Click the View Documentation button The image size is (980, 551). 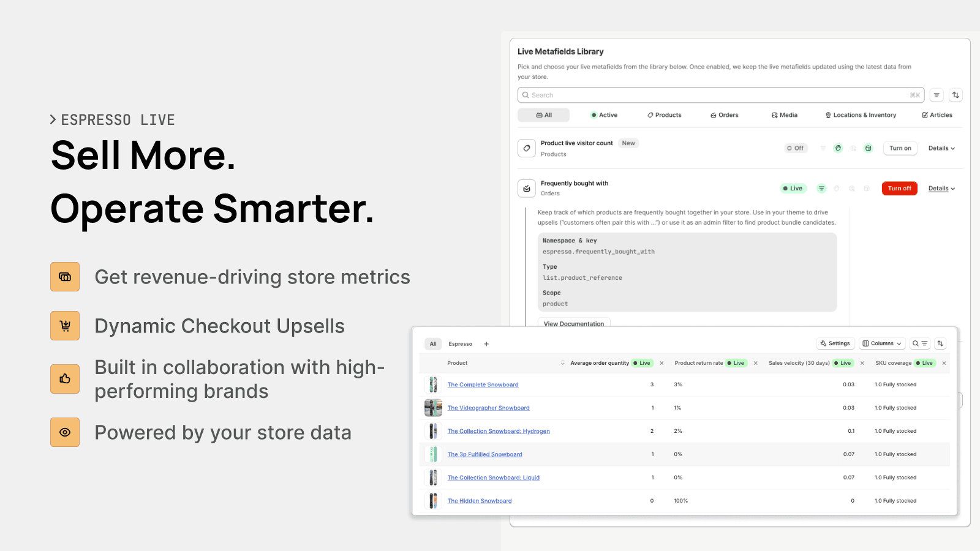[573, 324]
